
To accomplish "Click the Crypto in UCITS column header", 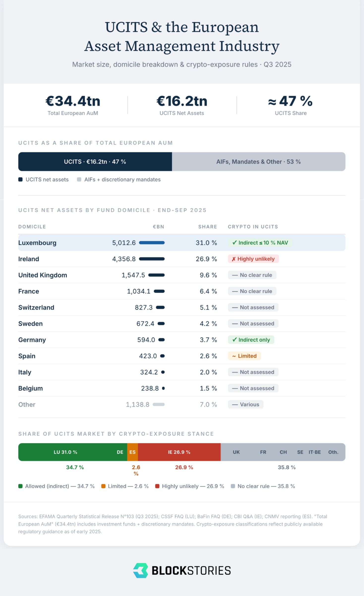I will pos(253,227).
